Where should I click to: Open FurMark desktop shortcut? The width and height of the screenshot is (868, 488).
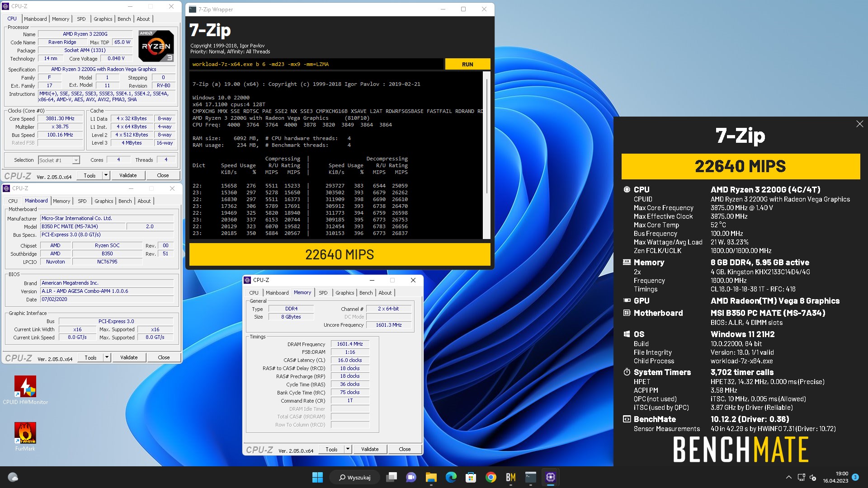pos(25,436)
